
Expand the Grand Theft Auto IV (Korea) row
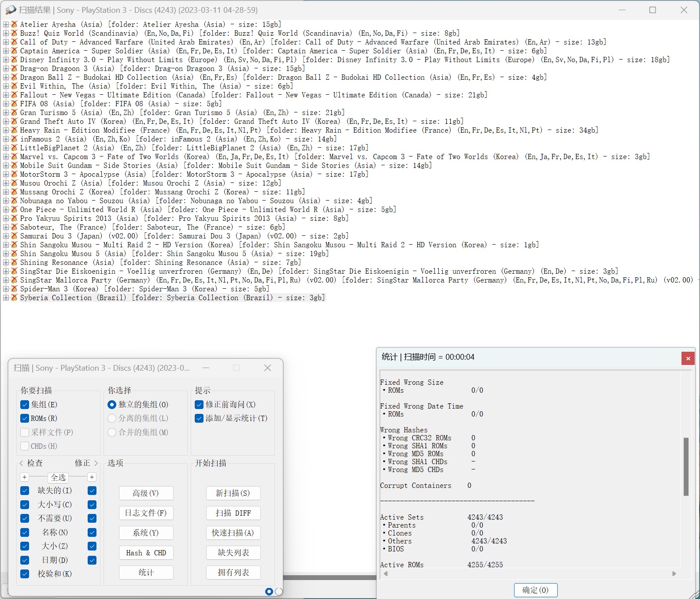tap(6, 122)
